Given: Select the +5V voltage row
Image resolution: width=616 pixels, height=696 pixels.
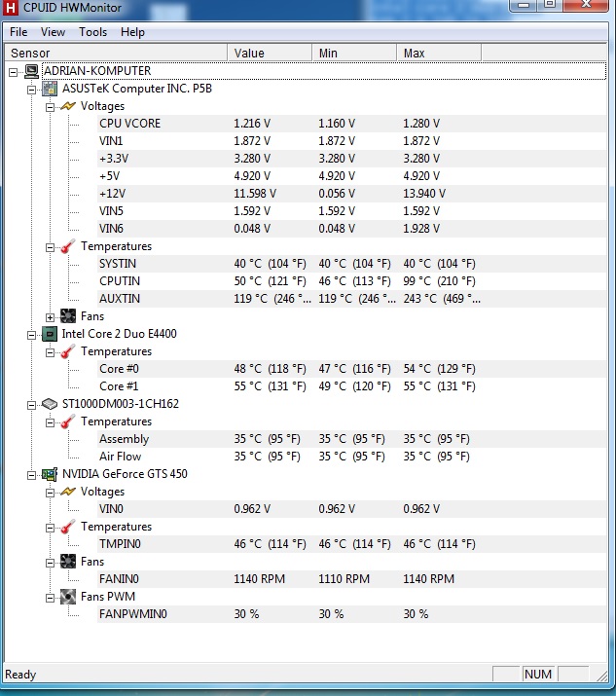Looking at the screenshot, I should (x=352, y=176).
